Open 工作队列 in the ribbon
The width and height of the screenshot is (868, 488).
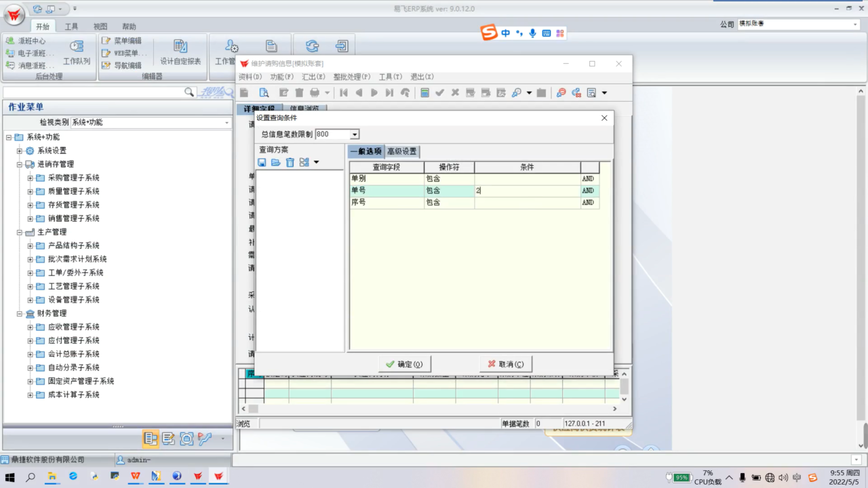77,52
